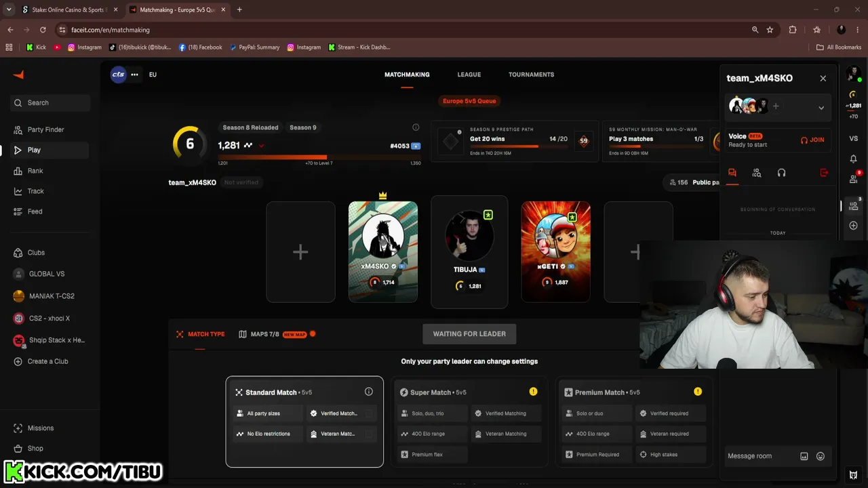Select the Super Match card title
This screenshot has width=868, height=488.
pos(431,392)
